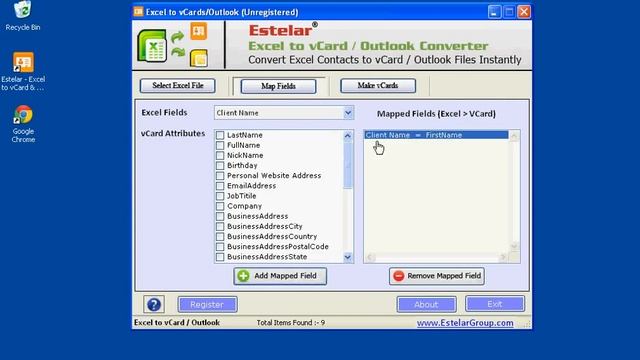Visit the www.EstelarGroup.com link
Image resolution: width=640 pixels, height=360 pixels.
click(465, 323)
